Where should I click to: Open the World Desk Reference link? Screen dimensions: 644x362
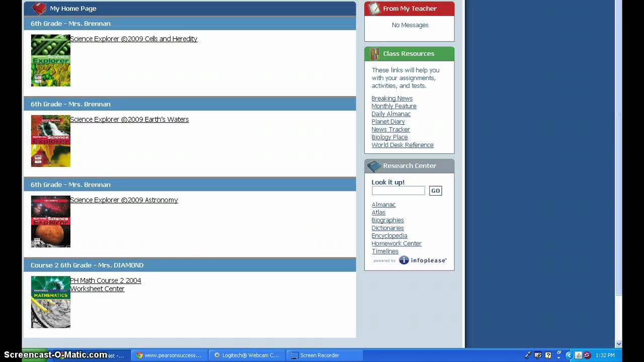pos(403,145)
